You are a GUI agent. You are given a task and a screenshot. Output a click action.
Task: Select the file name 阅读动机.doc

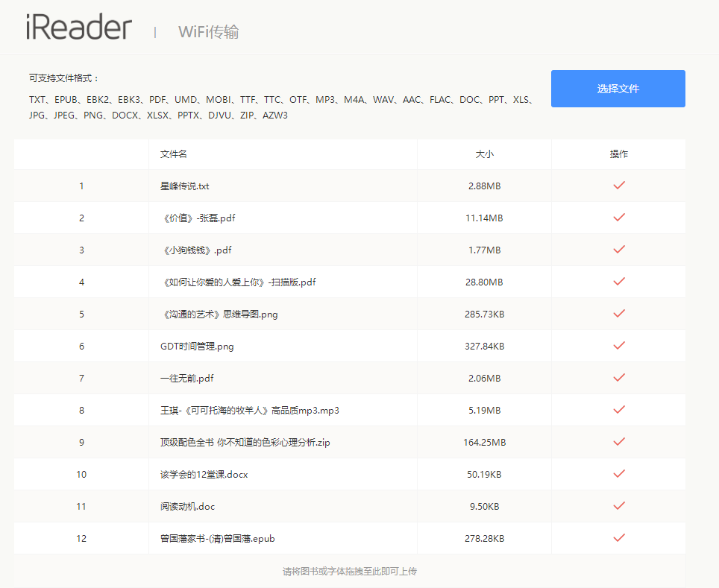click(x=187, y=507)
